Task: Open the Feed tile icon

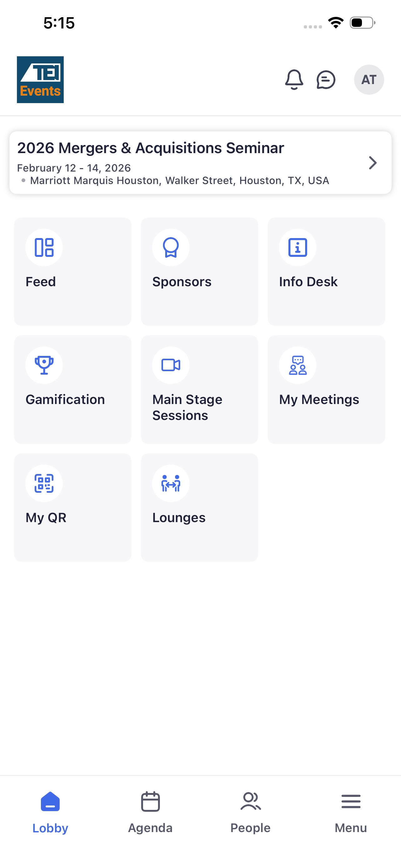Action: 44,247
